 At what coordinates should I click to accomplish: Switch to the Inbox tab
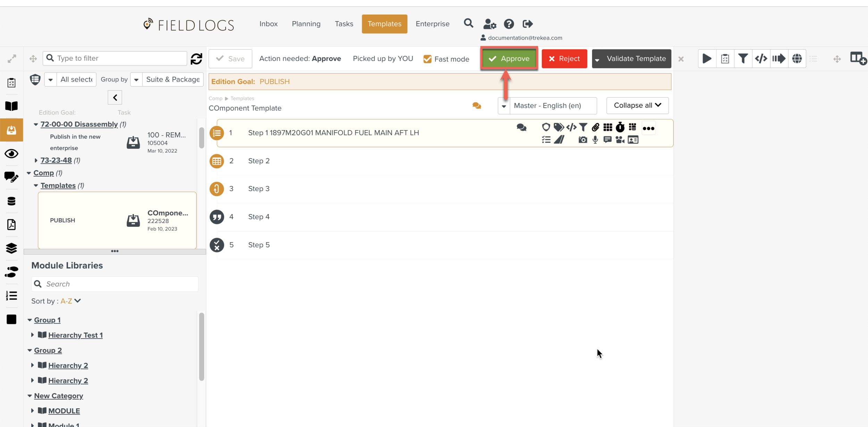268,24
